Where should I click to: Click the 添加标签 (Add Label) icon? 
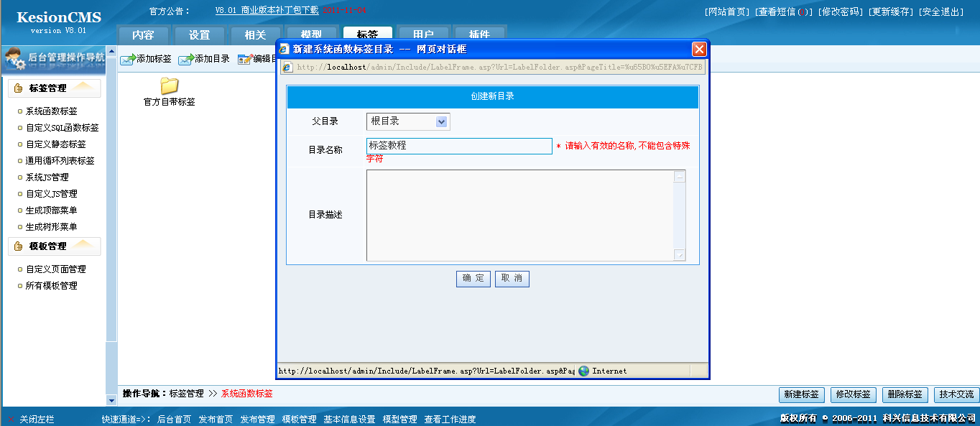point(126,59)
